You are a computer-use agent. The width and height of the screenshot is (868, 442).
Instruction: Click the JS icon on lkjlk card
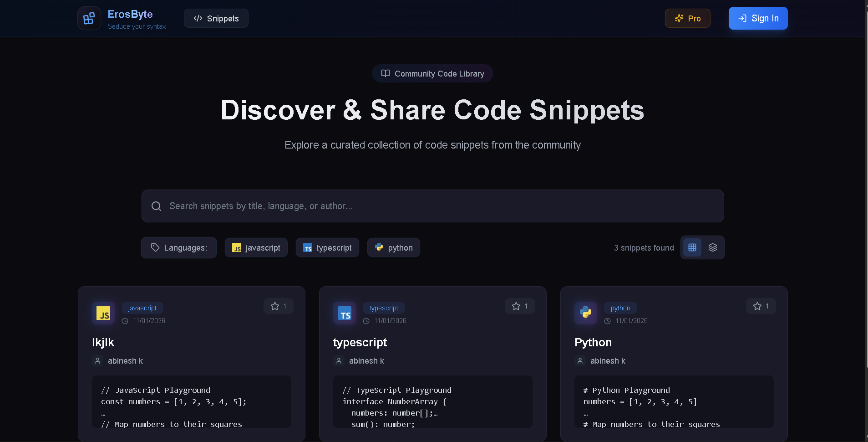tap(103, 314)
